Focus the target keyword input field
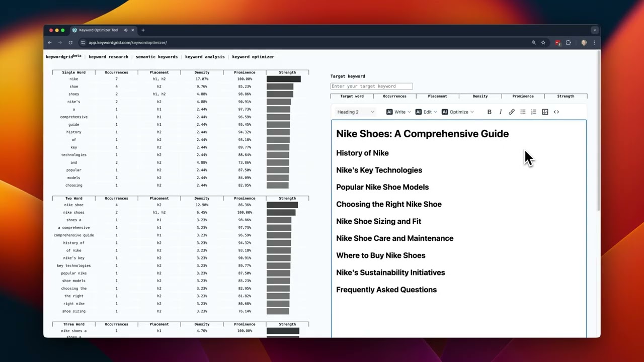The height and width of the screenshot is (362, 644). [x=371, y=86]
